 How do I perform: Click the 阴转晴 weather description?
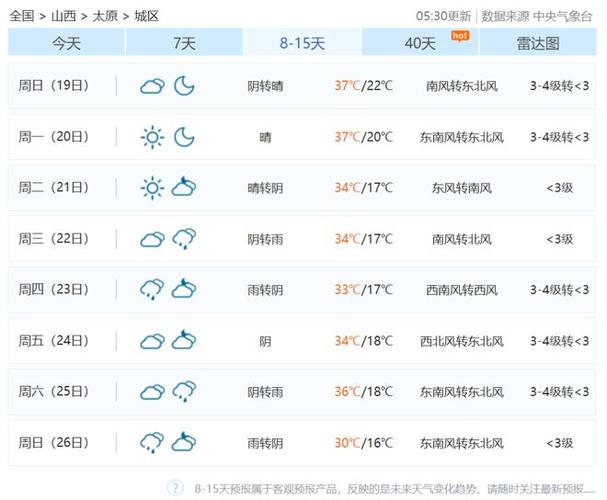[266, 86]
